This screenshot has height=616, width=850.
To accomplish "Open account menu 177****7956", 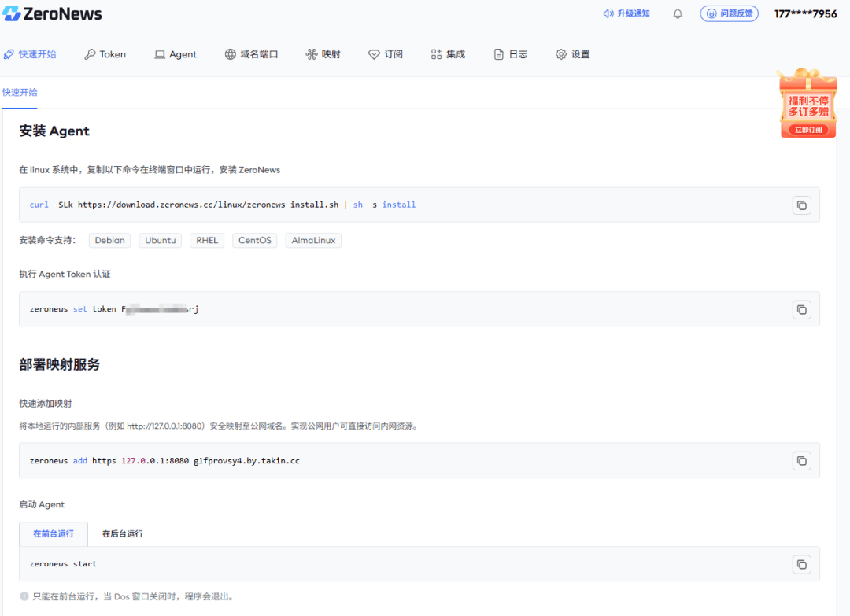I will (x=806, y=14).
